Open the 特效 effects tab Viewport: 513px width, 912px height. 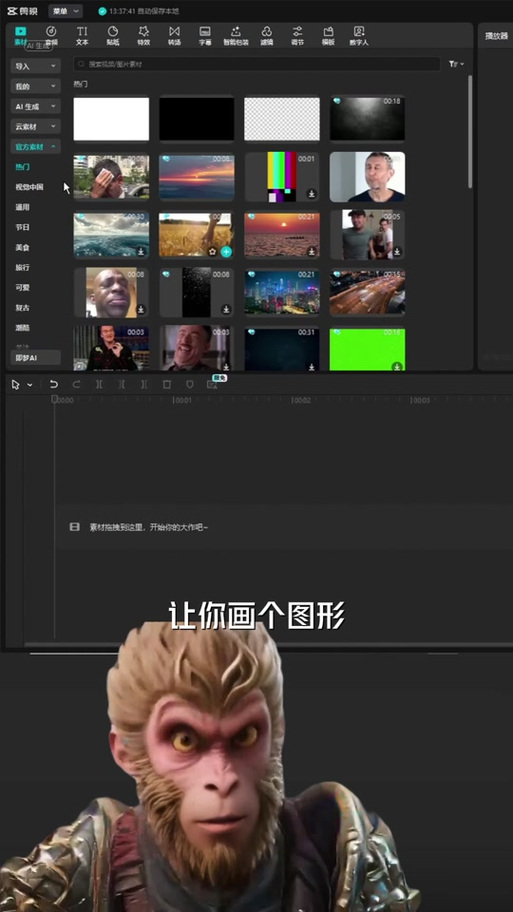tap(144, 35)
